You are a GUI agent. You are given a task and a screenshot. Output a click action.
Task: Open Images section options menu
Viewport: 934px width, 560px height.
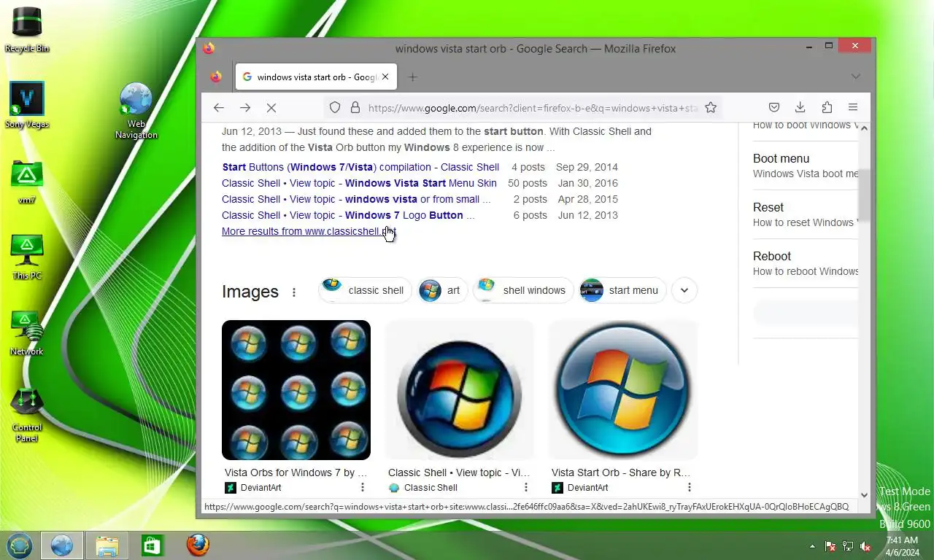294,292
